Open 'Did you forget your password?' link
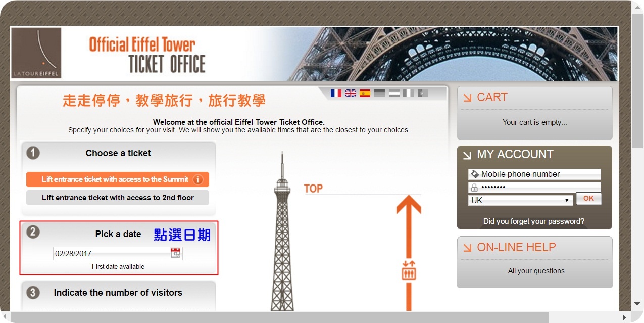This screenshot has width=644, height=323. pyautogui.click(x=534, y=221)
